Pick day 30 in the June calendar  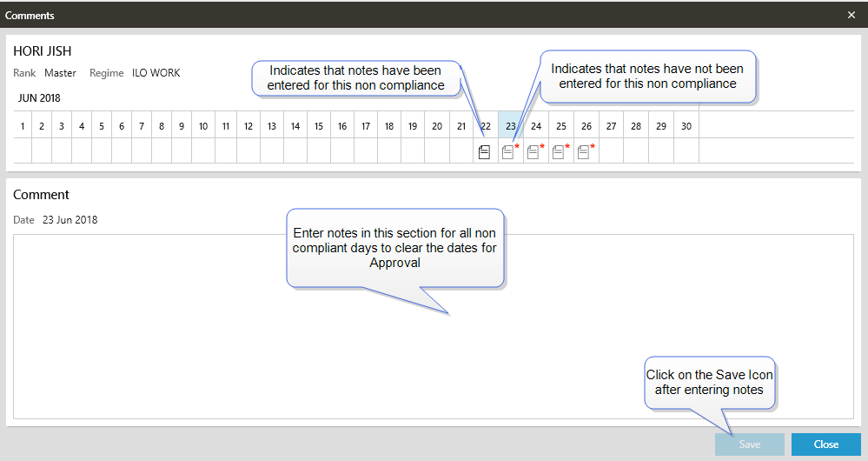click(x=686, y=126)
